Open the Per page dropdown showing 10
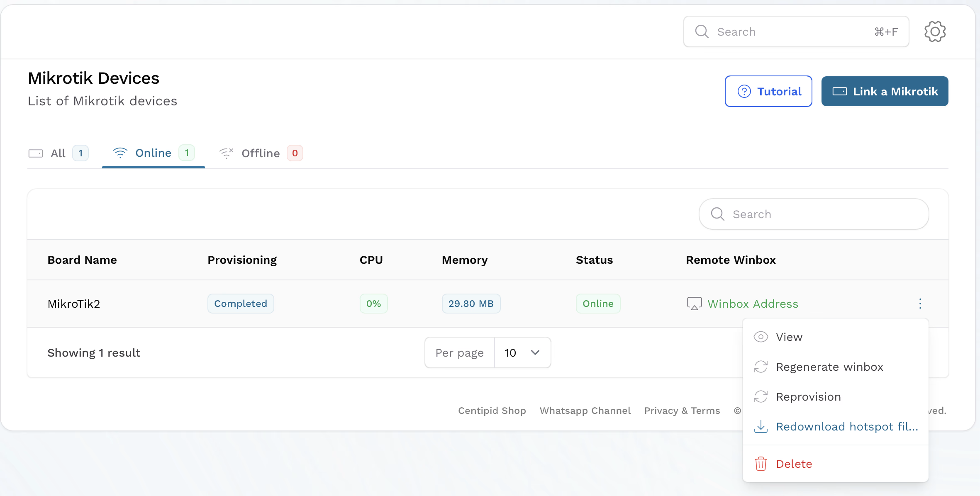 [522, 353]
